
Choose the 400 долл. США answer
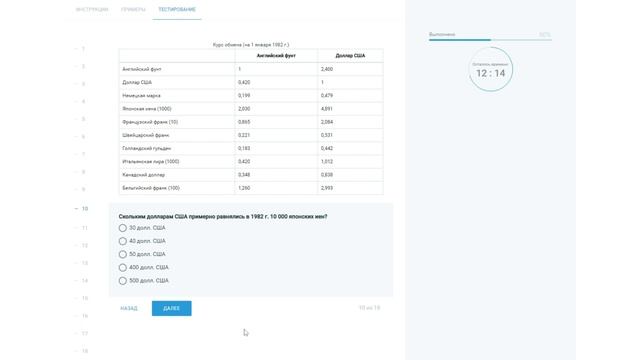pos(122,267)
